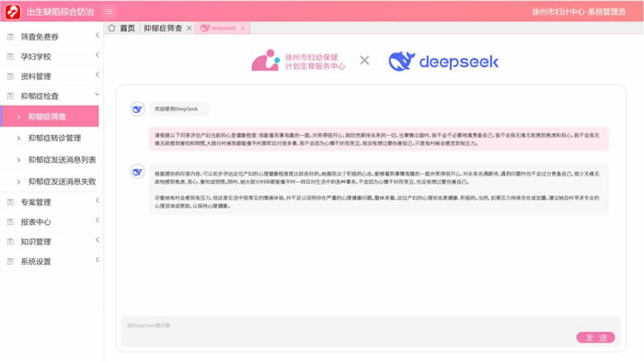
Task: Click the 资料管理 menu icon
Action: (x=11, y=76)
